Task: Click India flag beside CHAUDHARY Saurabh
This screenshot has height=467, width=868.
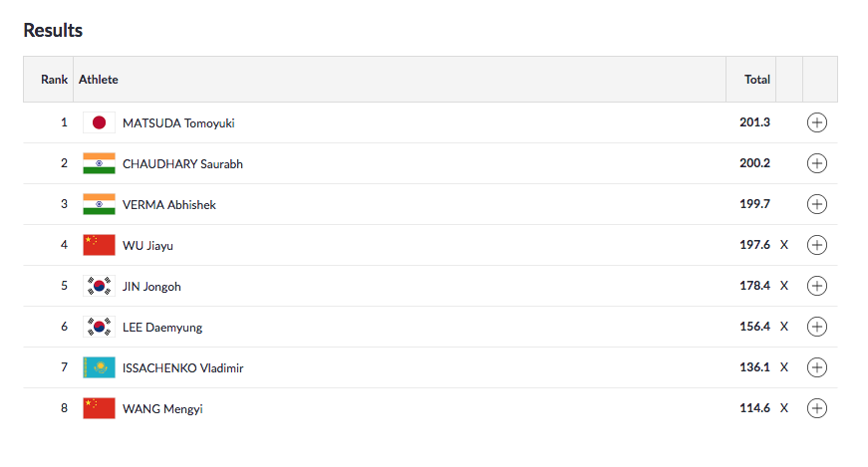Action: (99, 163)
